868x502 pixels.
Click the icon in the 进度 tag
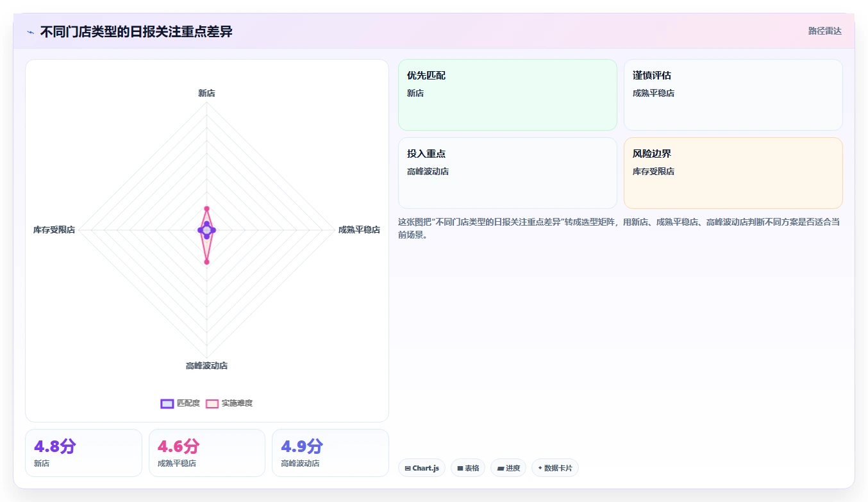[x=501, y=469]
